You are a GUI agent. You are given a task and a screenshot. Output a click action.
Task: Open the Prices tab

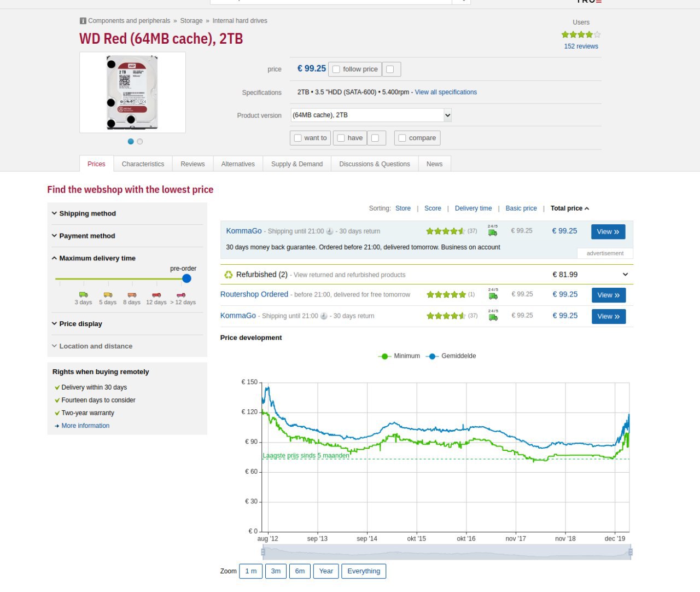(96, 164)
